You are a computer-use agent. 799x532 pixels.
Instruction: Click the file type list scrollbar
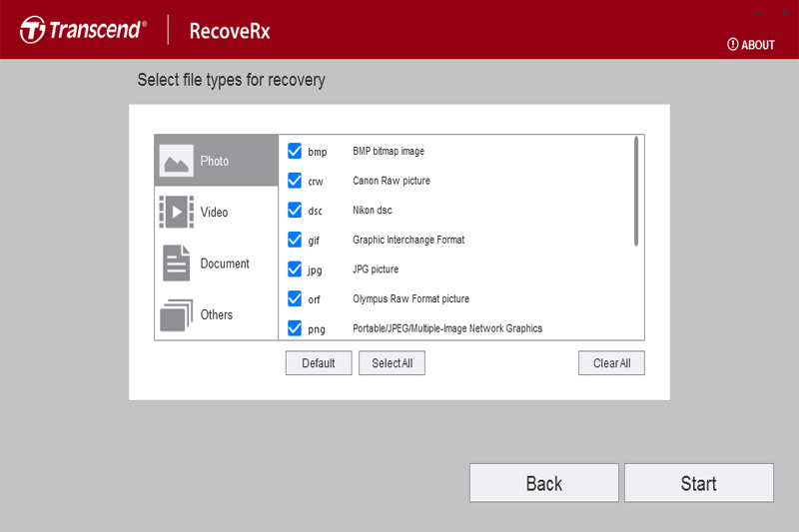click(x=636, y=192)
